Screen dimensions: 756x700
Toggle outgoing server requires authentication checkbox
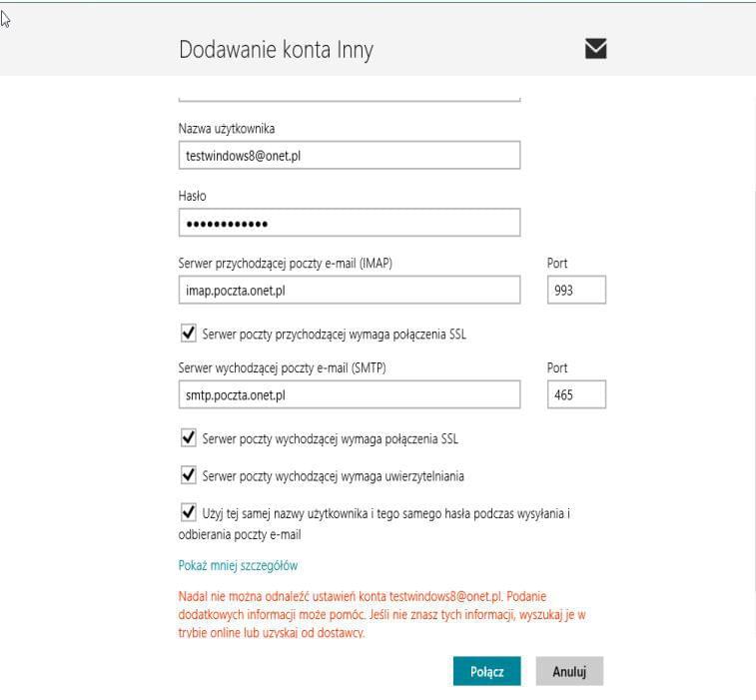coord(188,475)
